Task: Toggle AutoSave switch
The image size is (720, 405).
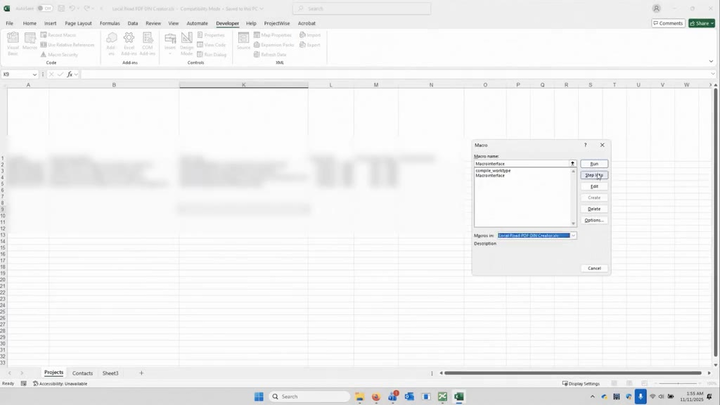Action: 45,8
